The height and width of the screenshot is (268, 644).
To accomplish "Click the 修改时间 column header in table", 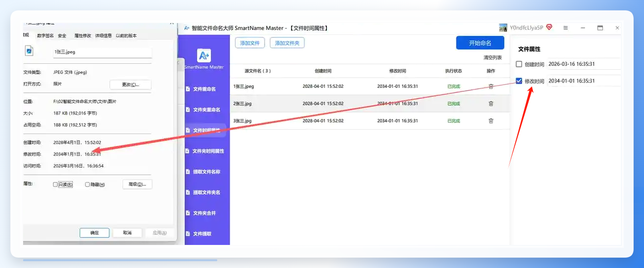I will [x=398, y=71].
